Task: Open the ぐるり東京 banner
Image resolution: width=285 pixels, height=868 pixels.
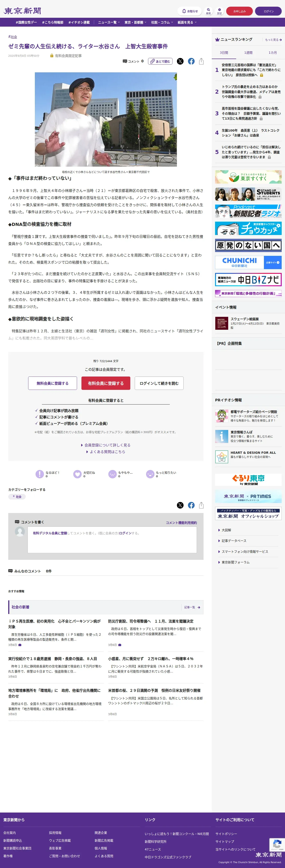Action: click(248, 479)
